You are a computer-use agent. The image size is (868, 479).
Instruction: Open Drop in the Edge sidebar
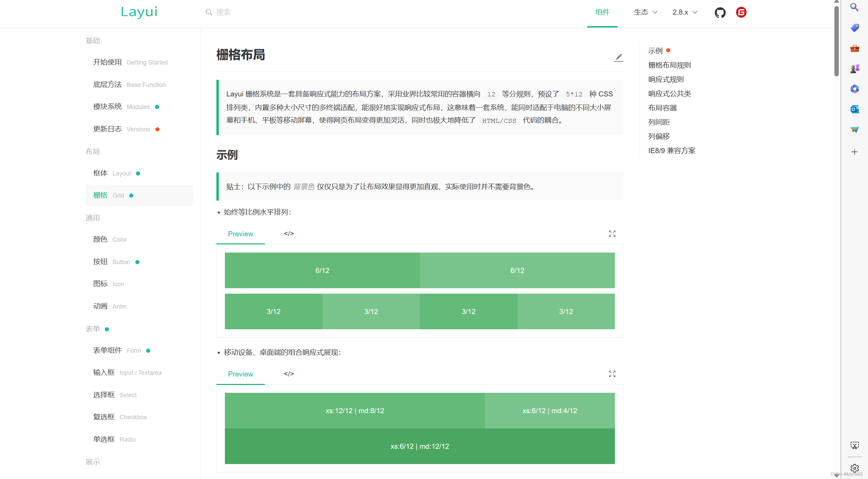(854, 129)
